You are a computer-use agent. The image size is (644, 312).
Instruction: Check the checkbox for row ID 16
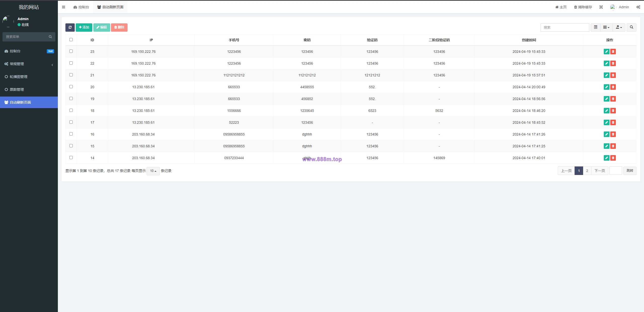(71, 134)
